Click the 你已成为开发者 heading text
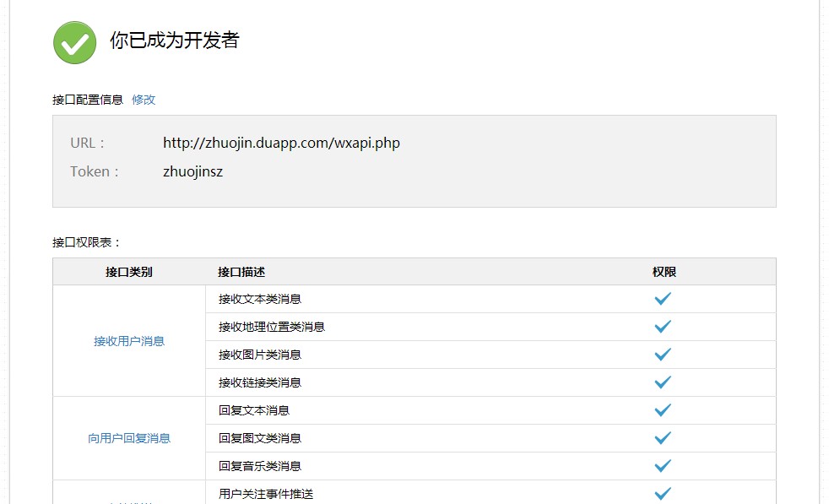 175,41
